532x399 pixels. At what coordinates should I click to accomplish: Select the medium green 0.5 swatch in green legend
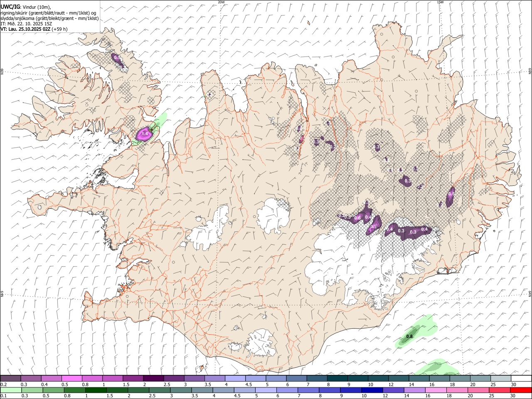(54, 390)
